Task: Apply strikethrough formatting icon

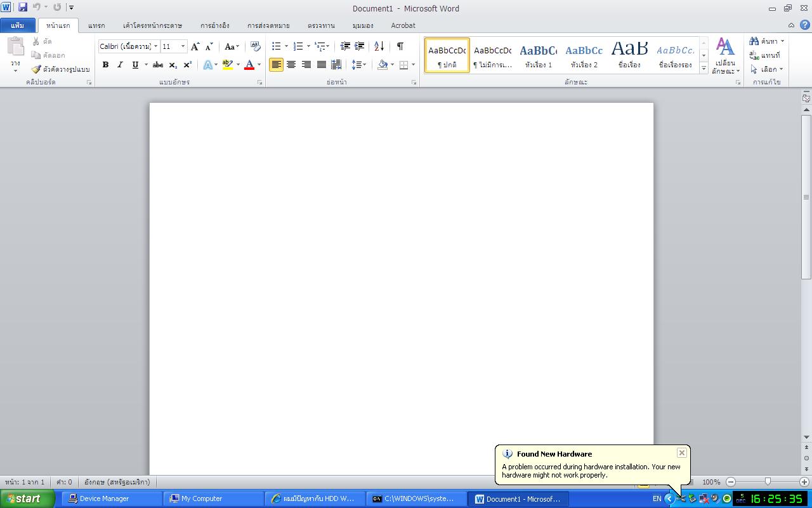Action: point(158,65)
